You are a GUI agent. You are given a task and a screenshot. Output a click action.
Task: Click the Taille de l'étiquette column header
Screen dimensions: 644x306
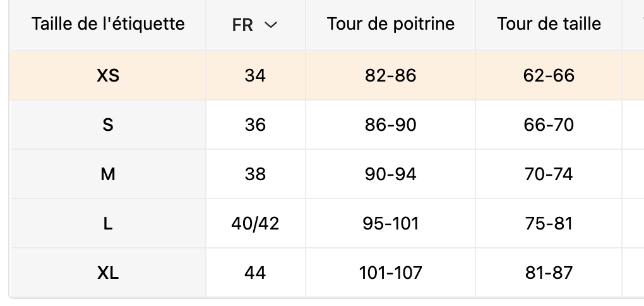(x=108, y=24)
